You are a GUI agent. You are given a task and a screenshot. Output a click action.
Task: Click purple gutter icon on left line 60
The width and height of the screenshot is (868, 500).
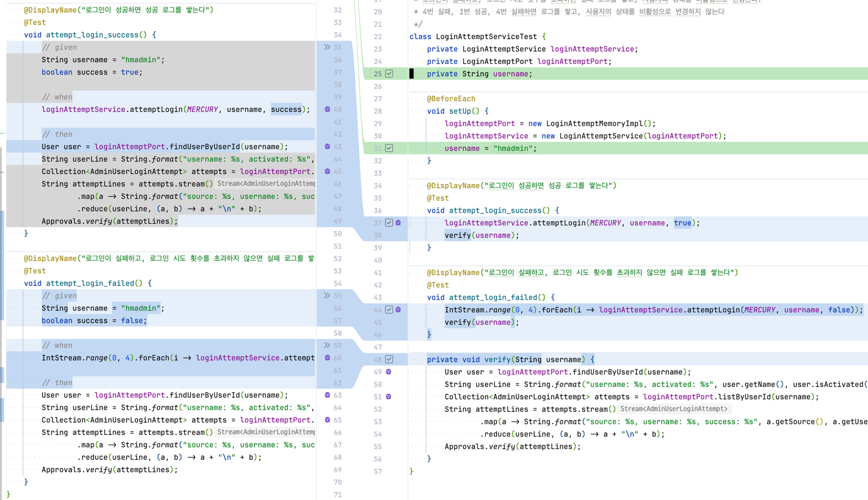[x=327, y=358]
